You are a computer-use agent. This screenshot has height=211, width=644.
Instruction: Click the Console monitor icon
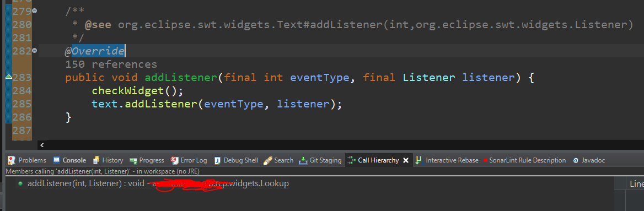point(57,160)
